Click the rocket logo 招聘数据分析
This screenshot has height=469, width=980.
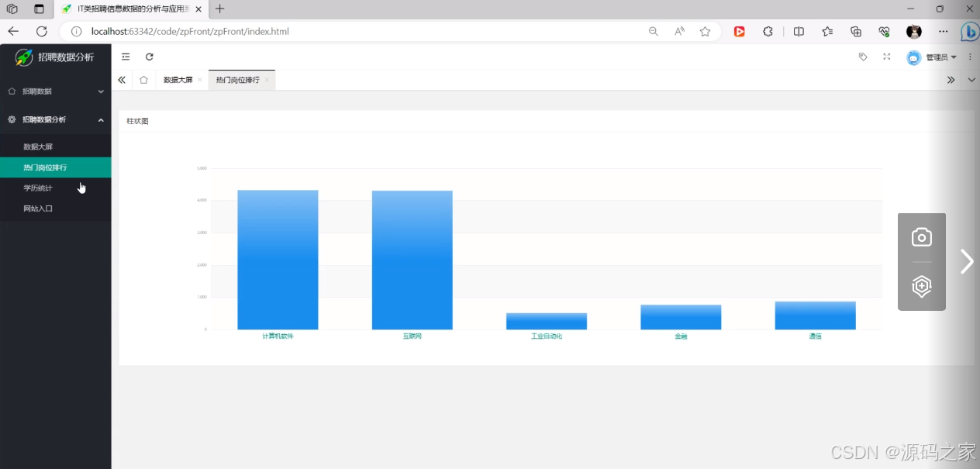click(55, 57)
